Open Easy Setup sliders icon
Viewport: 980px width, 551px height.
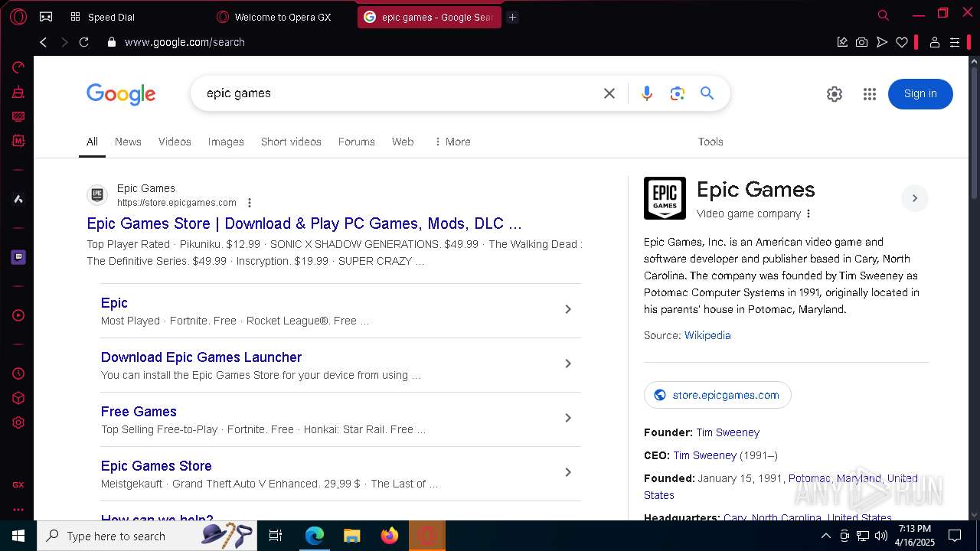[955, 42]
